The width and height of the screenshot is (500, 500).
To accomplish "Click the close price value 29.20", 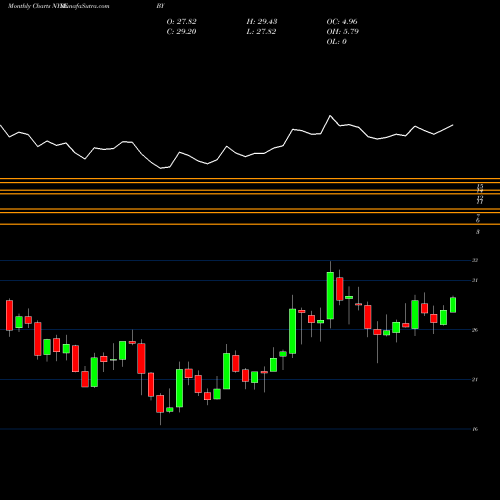I will (x=186, y=32).
